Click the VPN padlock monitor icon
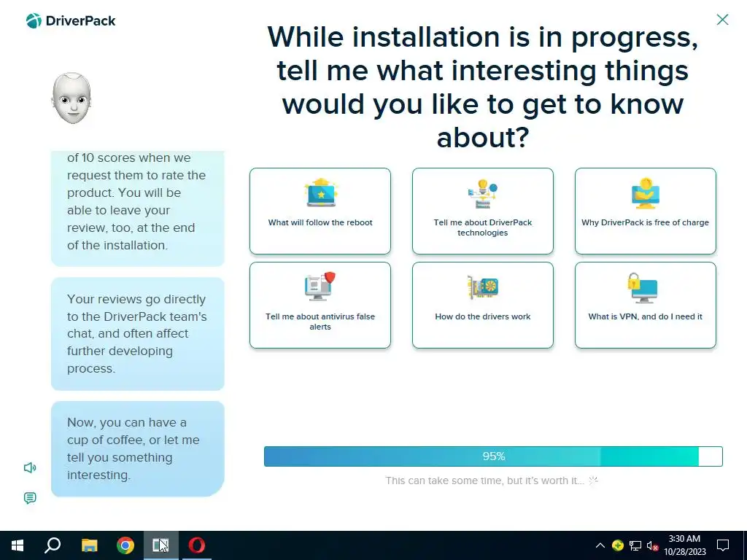 pyautogui.click(x=643, y=287)
